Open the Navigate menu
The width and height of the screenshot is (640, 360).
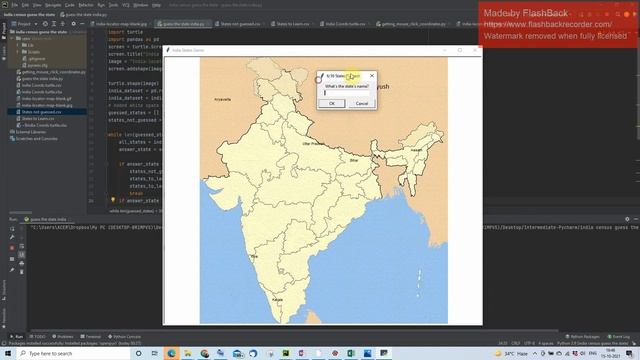[x=53, y=5]
